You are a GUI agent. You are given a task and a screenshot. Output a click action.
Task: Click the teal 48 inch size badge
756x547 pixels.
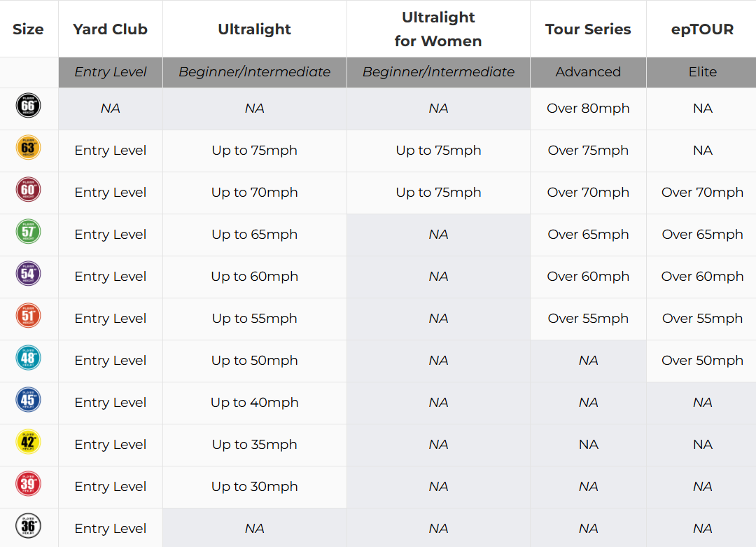pos(28,358)
